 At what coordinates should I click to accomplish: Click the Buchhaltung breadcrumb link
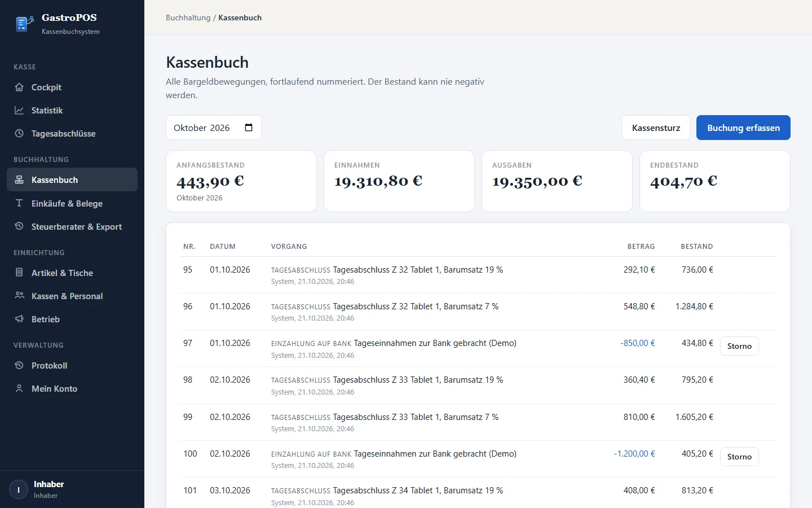click(x=188, y=17)
